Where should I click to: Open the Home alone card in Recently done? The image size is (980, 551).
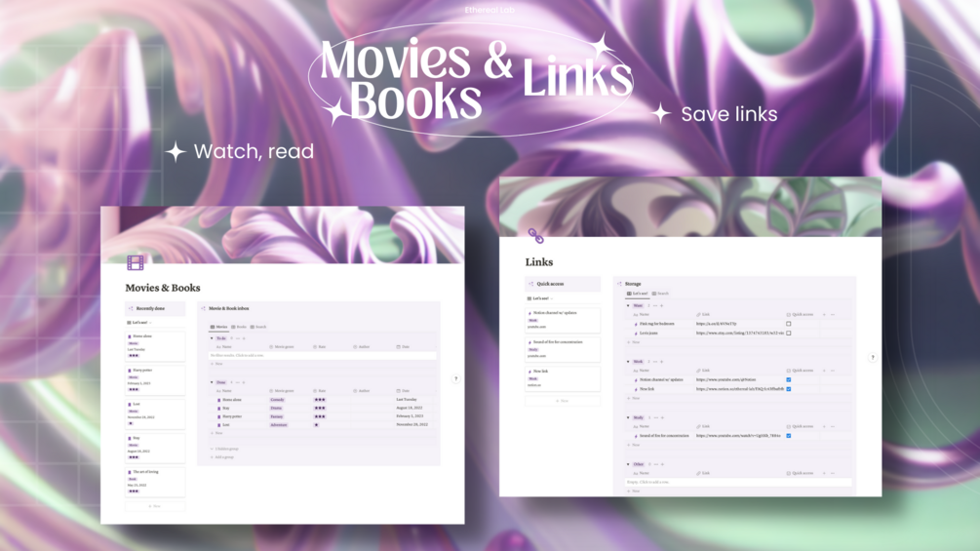(155, 346)
